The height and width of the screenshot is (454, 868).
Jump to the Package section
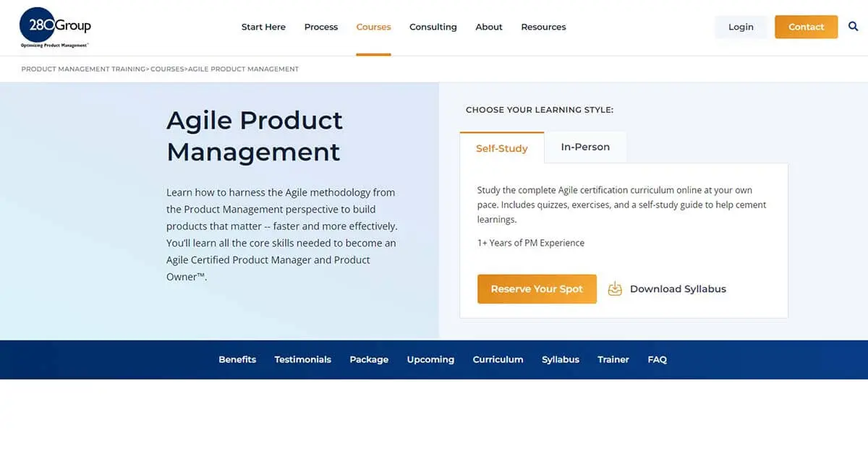point(369,359)
